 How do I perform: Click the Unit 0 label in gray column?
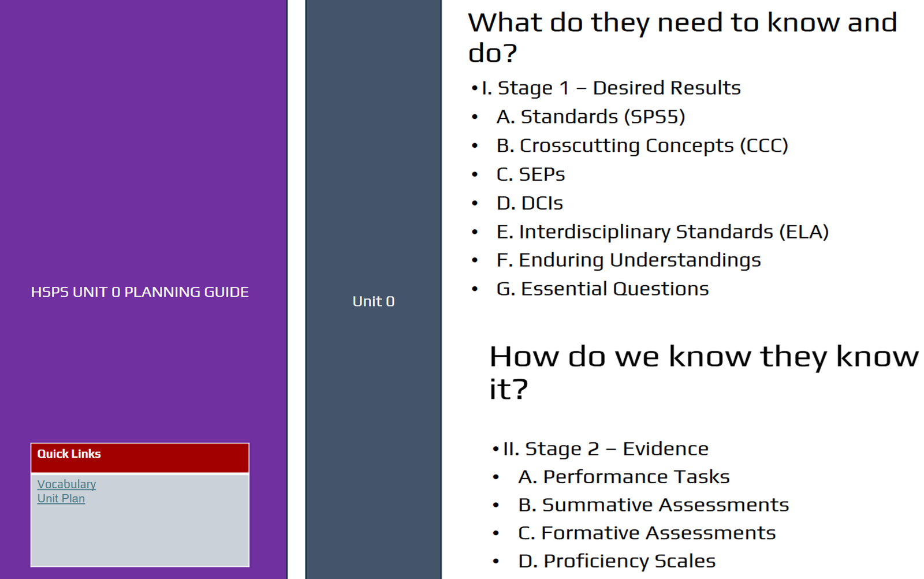point(373,301)
